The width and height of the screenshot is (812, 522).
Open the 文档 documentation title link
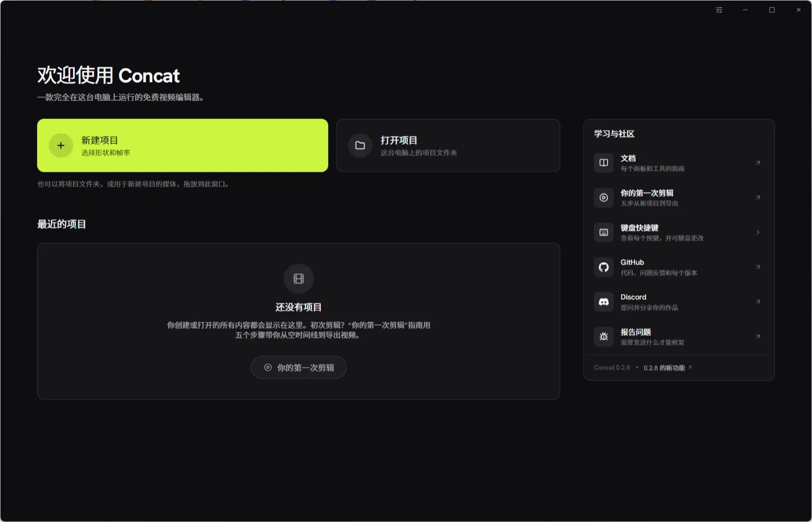click(628, 158)
